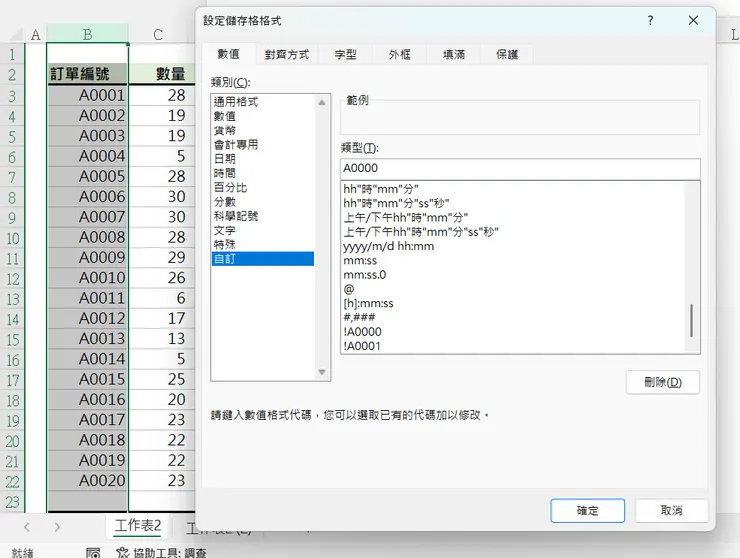Switch to the 數值 tab
This screenshot has width=740, height=558.
tap(228, 54)
